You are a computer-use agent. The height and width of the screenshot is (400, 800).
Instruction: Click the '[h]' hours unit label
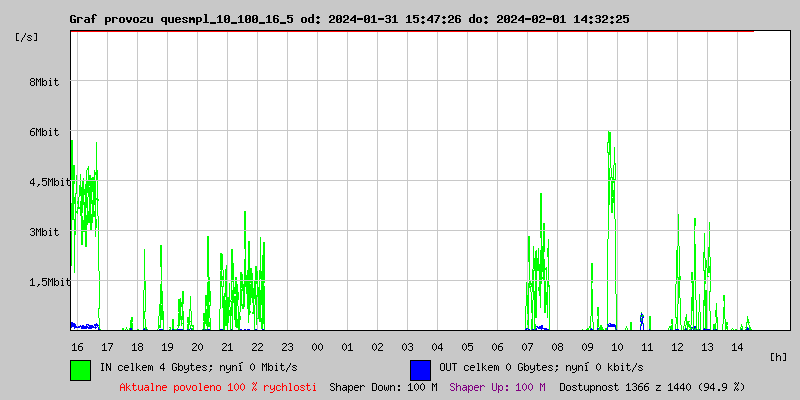tap(779, 356)
